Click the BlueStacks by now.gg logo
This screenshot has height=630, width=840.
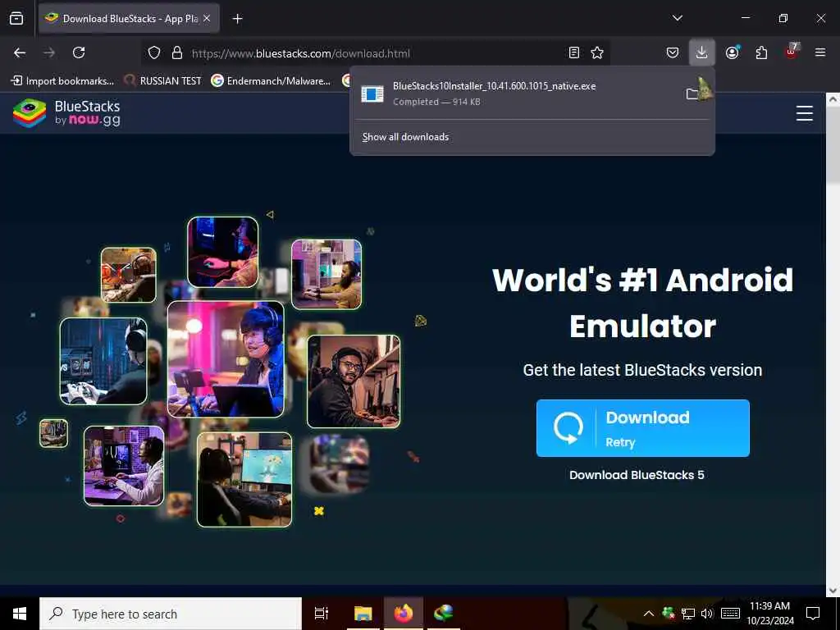coord(66,113)
